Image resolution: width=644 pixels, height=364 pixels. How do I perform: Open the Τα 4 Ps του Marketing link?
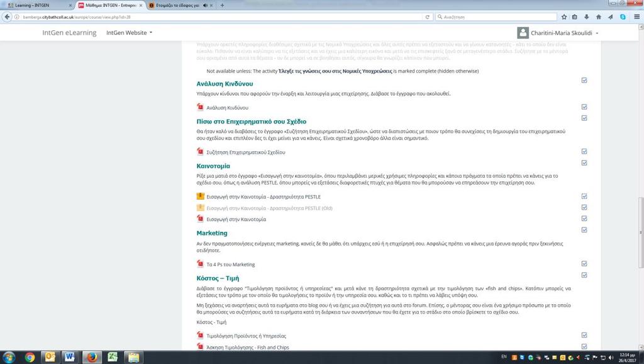tap(230, 264)
